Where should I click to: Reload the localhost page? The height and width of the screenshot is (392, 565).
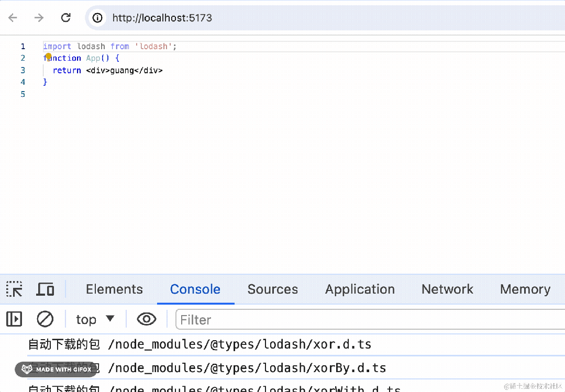coord(65,18)
